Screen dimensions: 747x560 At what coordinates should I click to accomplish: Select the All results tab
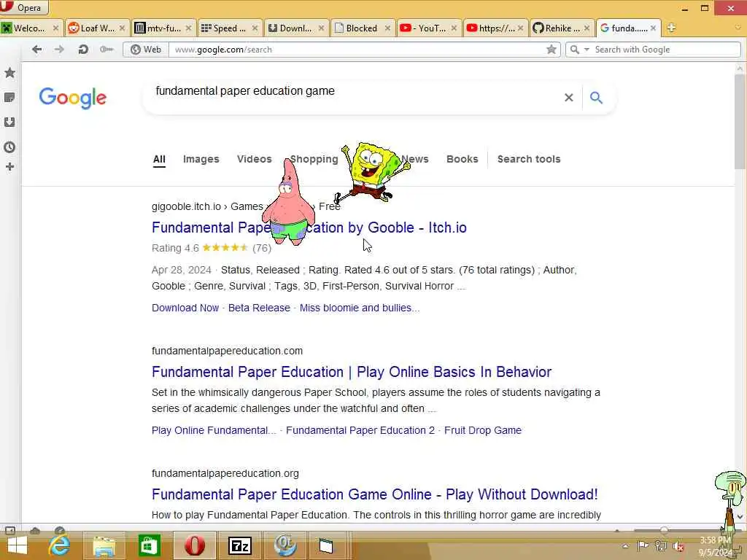(x=159, y=160)
